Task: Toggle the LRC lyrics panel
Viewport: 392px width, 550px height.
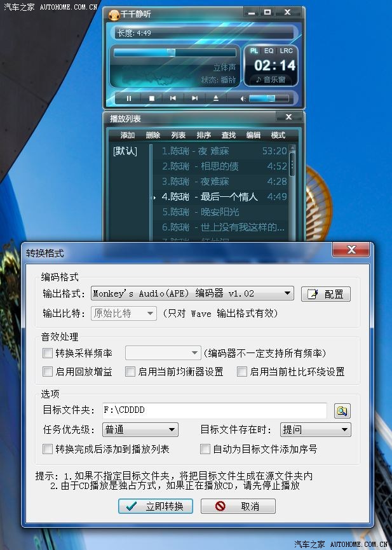Action: [x=287, y=51]
